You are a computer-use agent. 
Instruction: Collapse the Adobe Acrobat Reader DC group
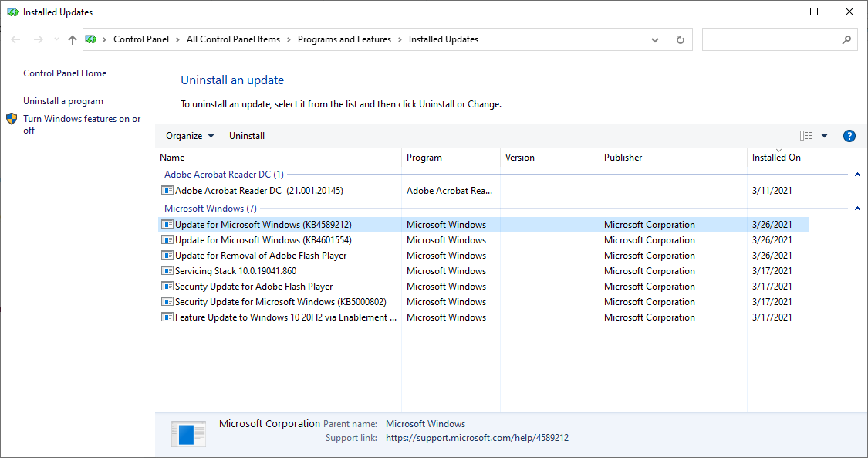pyautogui.click(x=857, y=175)
